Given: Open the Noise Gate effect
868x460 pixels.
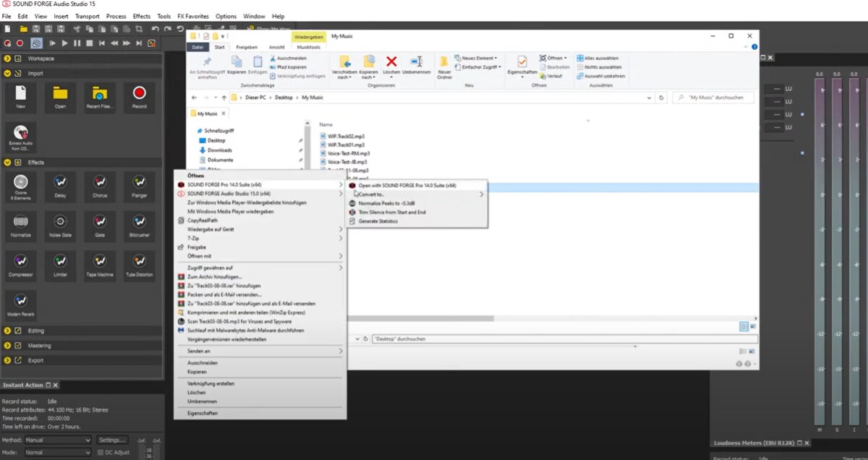Looking at the screenshot, I should click(60, 225).
